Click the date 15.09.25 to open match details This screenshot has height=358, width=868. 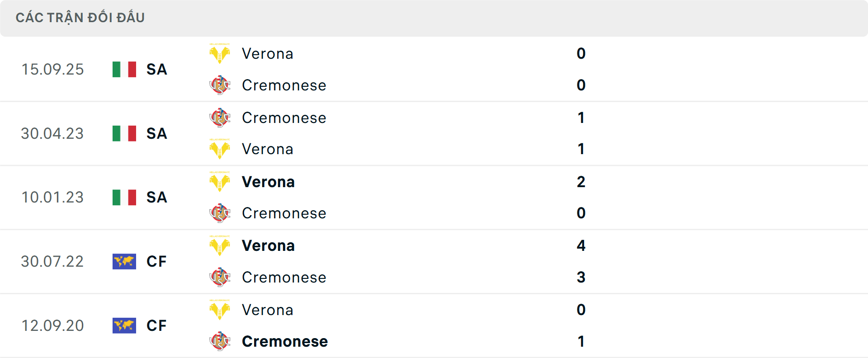coord(52,70)
